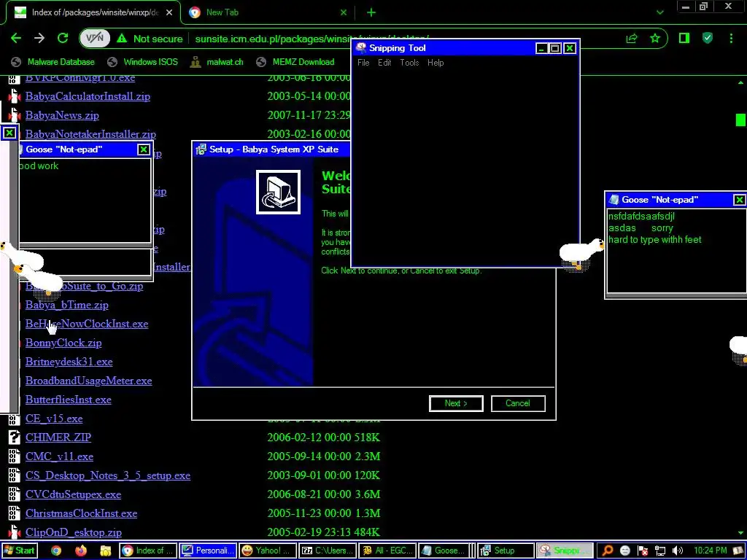This screenshot has height=560, width=747.
Task: Close the right Goose Not-epad window
Action: pyautogui.click(x=740, y=200)
